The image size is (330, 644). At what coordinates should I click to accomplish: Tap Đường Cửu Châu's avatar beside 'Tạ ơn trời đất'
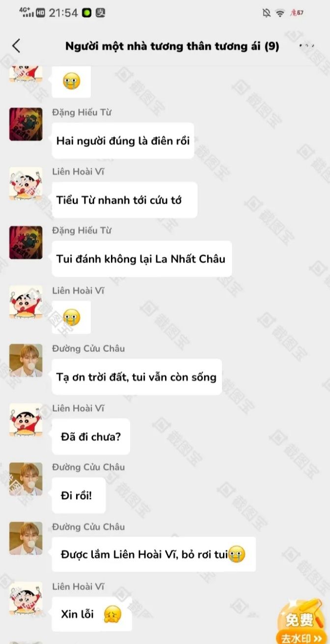tap(26, 360)
